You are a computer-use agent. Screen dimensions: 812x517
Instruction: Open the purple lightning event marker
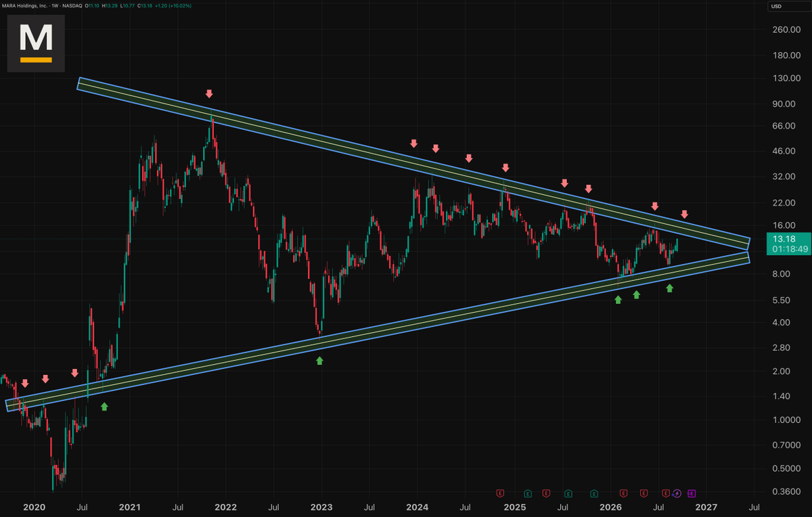click(678, 493)
